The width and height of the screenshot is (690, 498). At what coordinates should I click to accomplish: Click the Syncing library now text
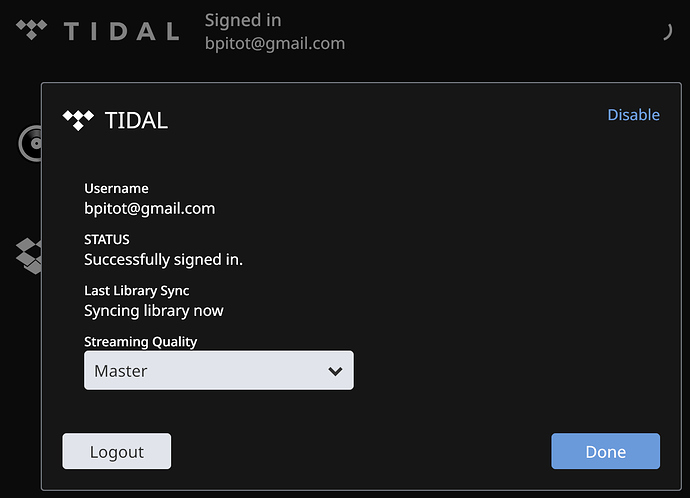pyautogui.click(x=154, y=311)
